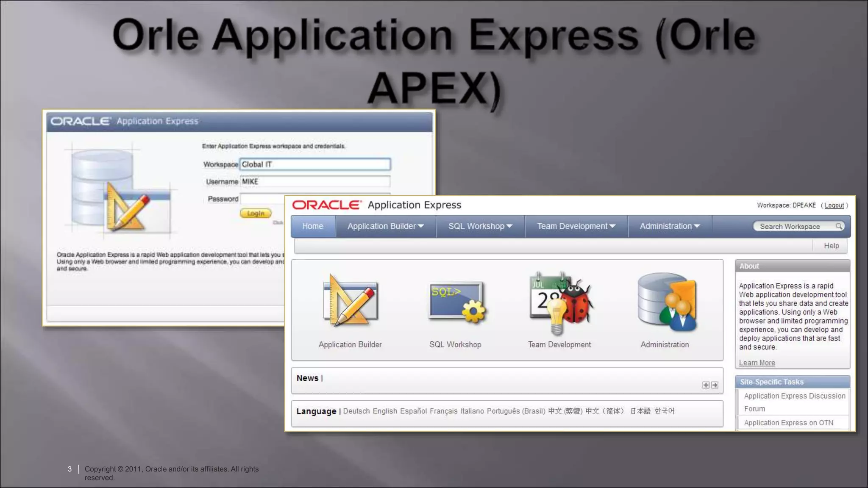The image size is (868, 488).
Task: Click the Application Builder label under icon
Action: point(350,344)
